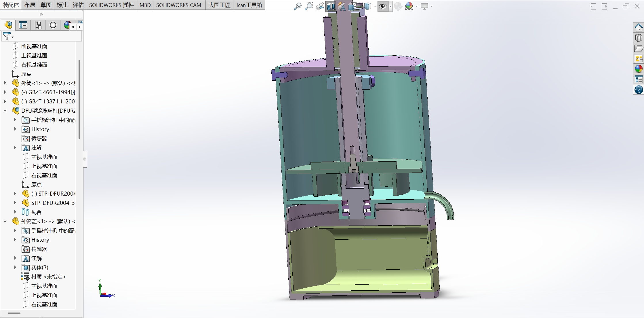
Task: Open the SOLIDWORKS CAM tab
Action: pyautogui.click(x=178, y=5)
